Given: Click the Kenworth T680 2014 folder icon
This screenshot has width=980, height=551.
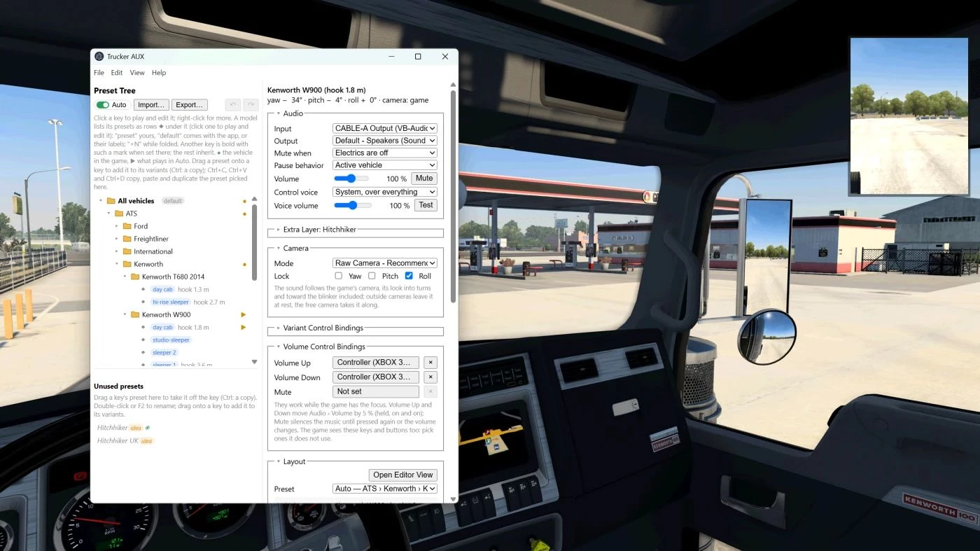Looking at the screenshot, I should pos(136,277).
